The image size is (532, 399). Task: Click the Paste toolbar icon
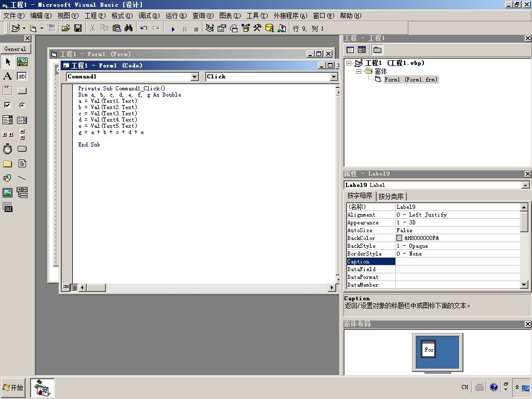click(x=116, y=28)
